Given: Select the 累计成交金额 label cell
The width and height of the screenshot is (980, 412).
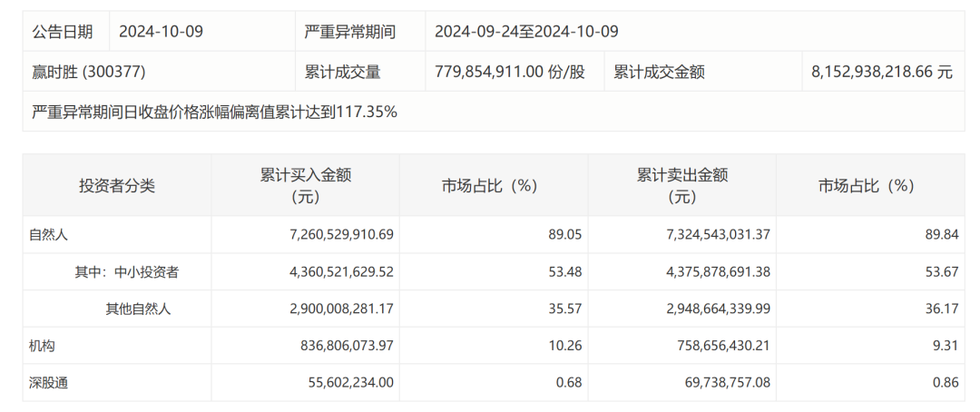Looking at the screenshot, I should [660, 73].
